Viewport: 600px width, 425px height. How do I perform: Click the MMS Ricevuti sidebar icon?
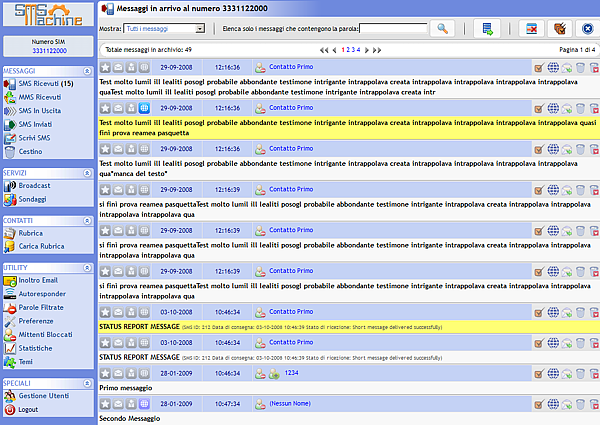(x=10, y=98)
